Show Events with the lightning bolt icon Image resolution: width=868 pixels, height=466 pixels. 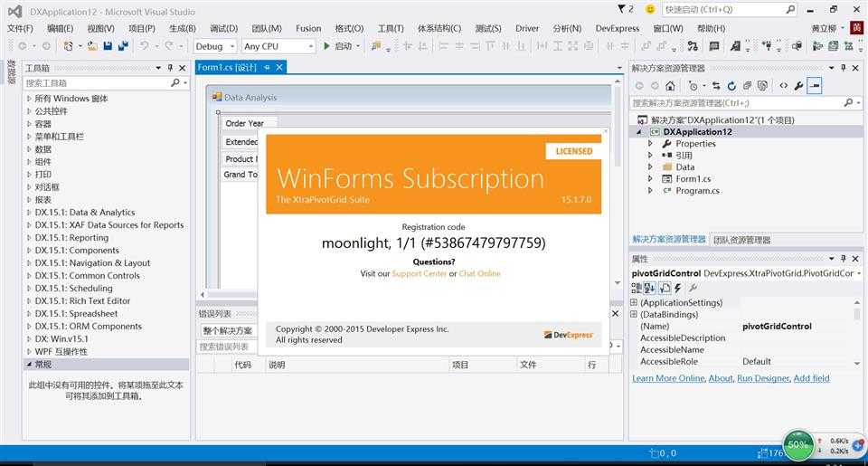click(678, 288)
